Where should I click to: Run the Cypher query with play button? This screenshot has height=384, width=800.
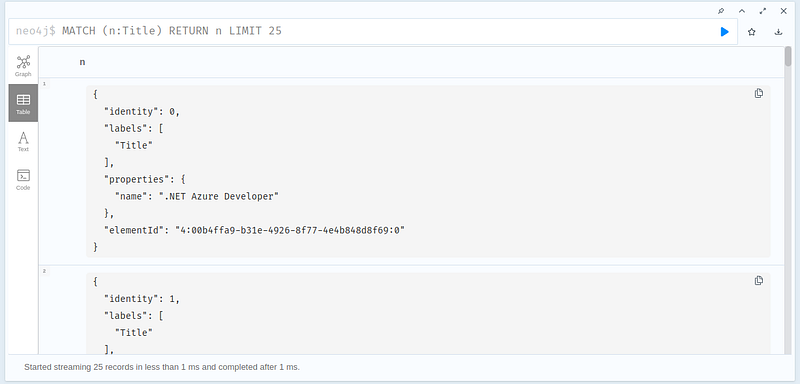pos(724,32)
